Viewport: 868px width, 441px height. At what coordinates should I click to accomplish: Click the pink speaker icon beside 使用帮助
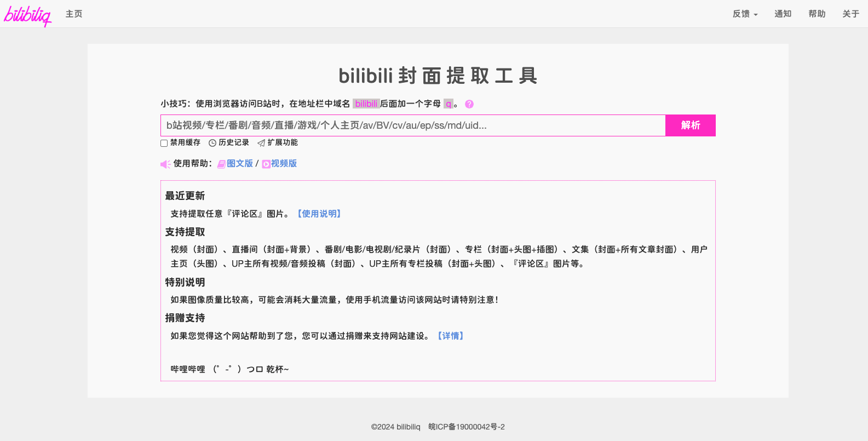click(x=165, y=164)
